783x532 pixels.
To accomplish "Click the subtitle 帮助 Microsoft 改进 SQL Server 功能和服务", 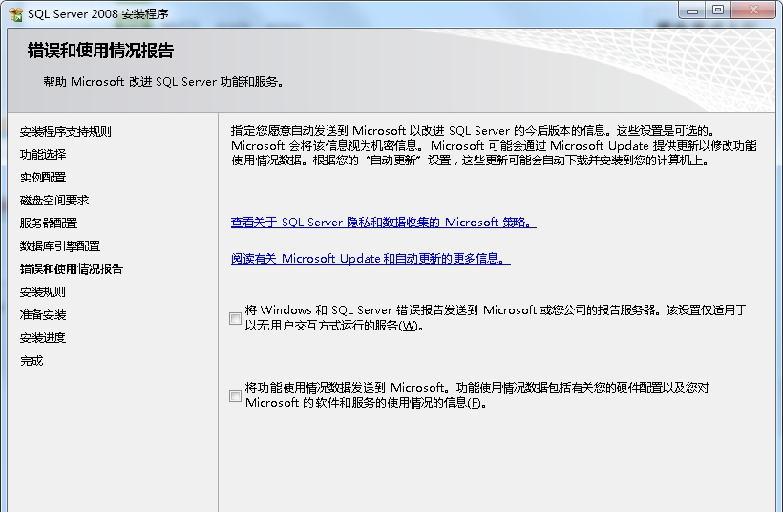I will click(163, 82).
